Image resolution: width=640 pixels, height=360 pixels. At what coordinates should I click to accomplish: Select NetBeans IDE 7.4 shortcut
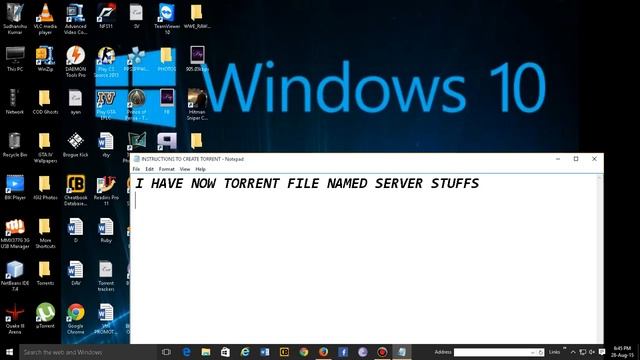(x=15, y=276)
